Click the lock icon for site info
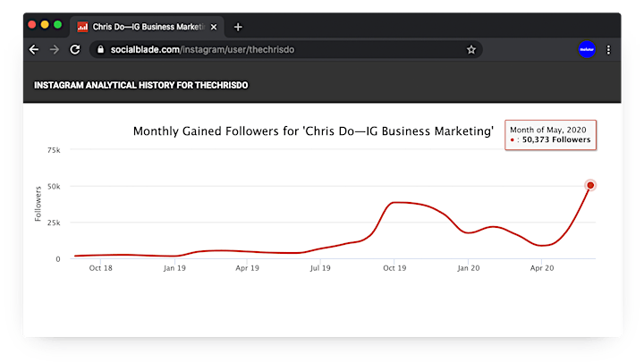Viewport: 644px width, 362px height. tap(100, 50)
